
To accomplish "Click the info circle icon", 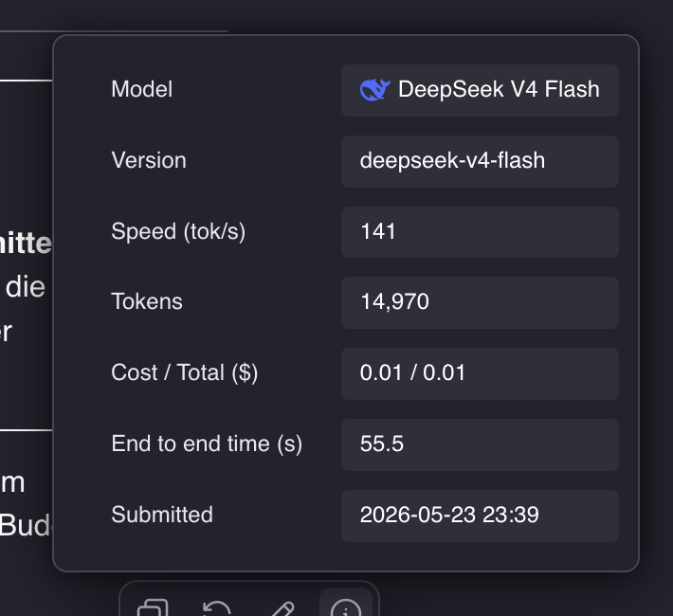I will (x=346, y=608).
